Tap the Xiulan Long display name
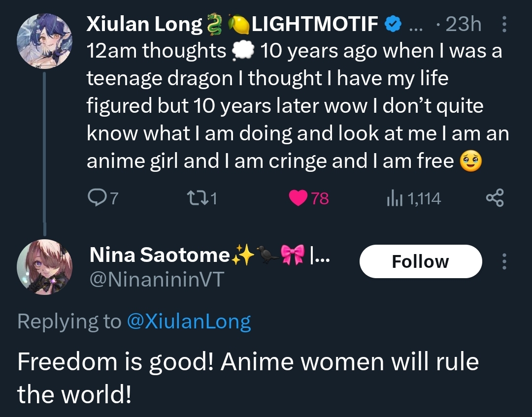 click(144, 24)
